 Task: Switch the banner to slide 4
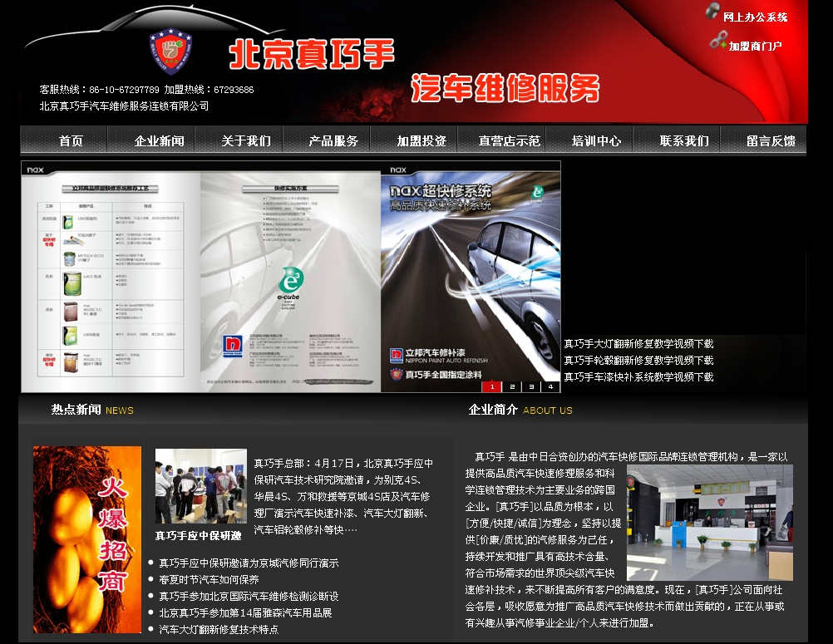(x=551, y=386)
